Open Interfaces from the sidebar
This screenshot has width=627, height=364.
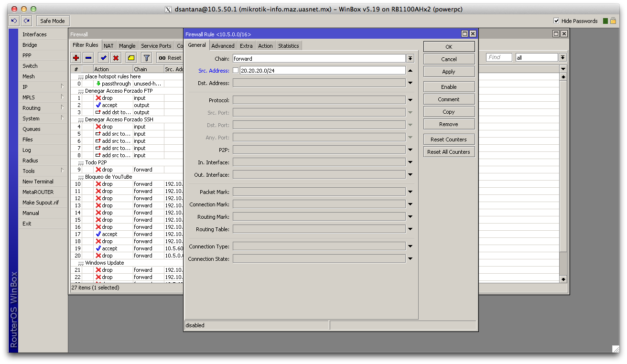pyautogui.click(x=43, y=34)
